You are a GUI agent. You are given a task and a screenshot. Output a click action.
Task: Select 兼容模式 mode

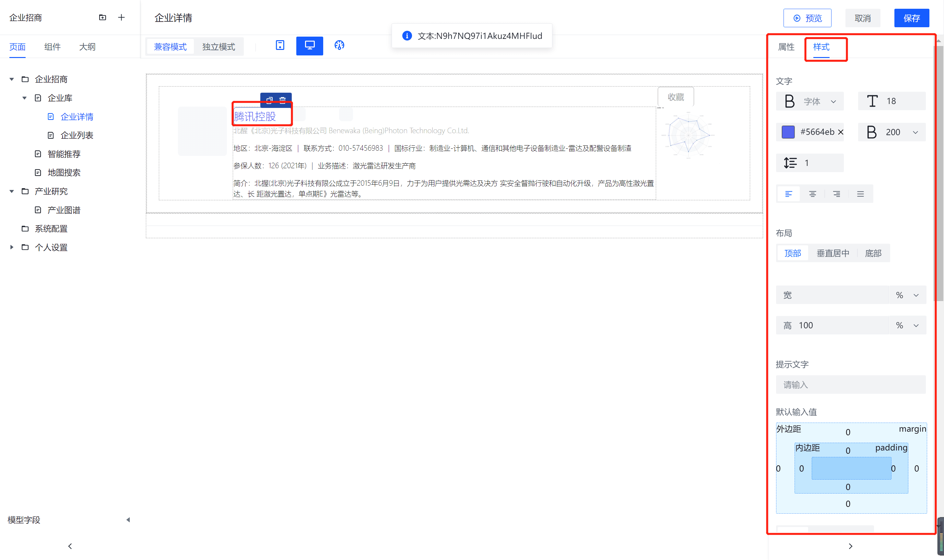[170, 47]
